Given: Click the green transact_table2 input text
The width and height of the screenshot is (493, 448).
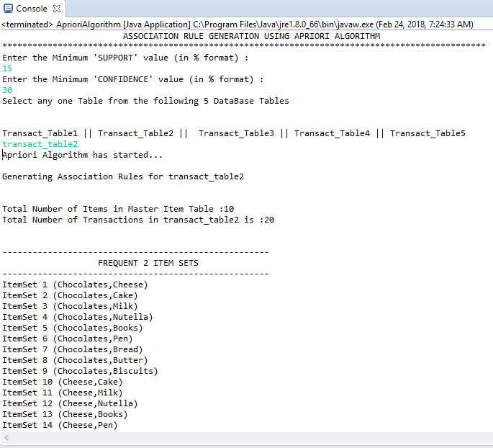Looking at the screenshot, I should 40,144.
